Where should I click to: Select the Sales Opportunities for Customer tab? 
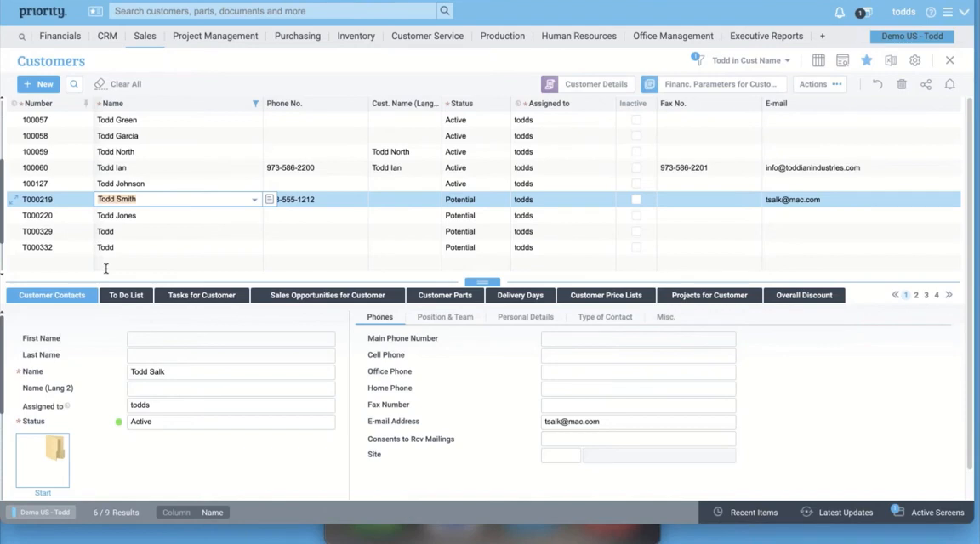(x=328, y=296)
